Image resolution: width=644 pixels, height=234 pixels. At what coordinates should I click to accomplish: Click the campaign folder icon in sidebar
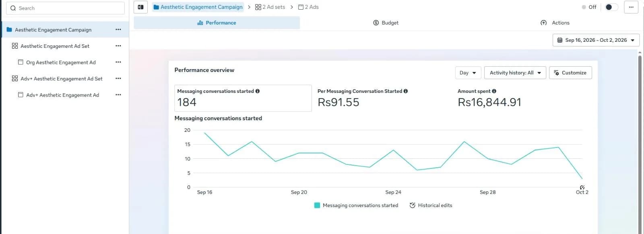pyautogui.click(x=9, y=29)
